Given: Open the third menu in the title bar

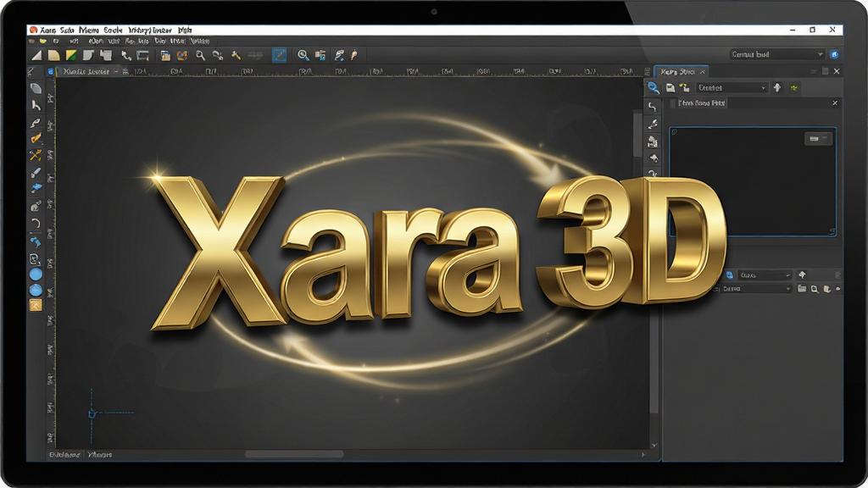Looking at the screenshot, I should click(x=89, y=30).
